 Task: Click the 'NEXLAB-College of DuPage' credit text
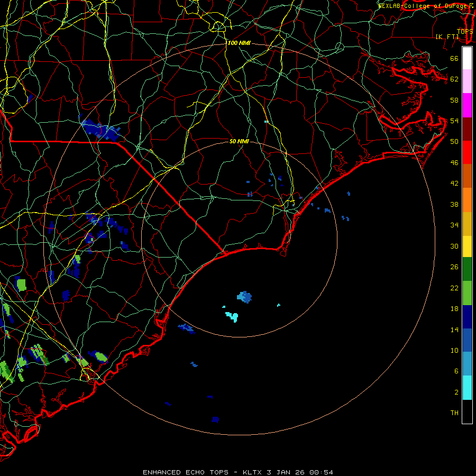pyautogui.click(x=423, y=6)
